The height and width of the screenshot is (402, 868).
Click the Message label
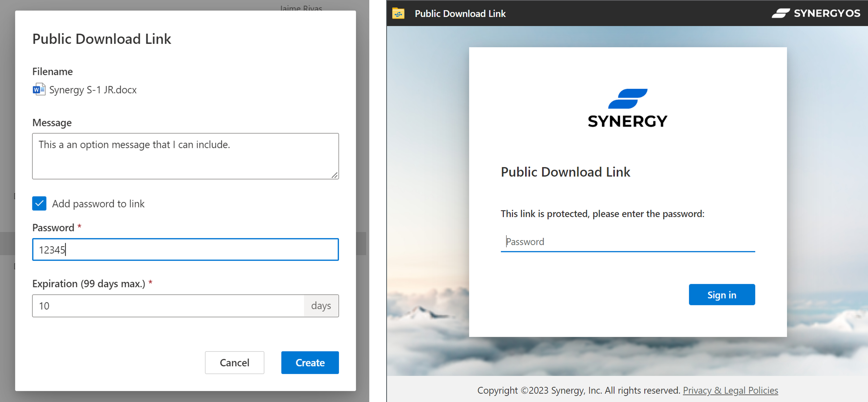coord(52,123)
